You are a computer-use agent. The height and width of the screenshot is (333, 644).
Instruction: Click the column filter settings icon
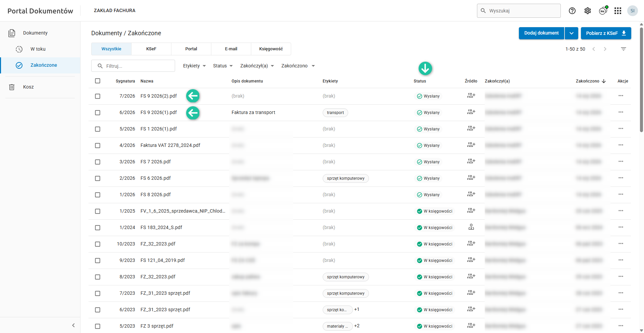coord(623,49)
